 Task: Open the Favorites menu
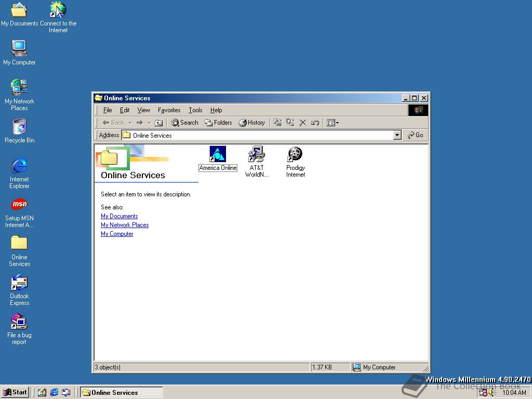click(x=169, y=110)
